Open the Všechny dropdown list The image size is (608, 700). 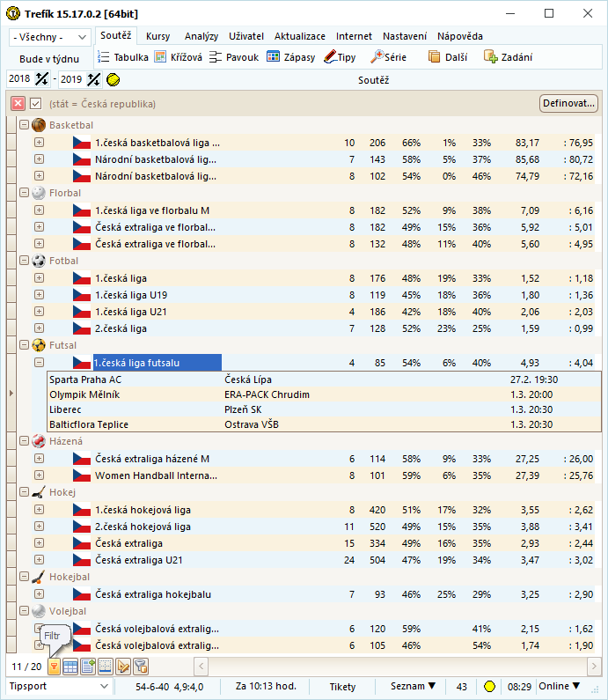[50, 38]
